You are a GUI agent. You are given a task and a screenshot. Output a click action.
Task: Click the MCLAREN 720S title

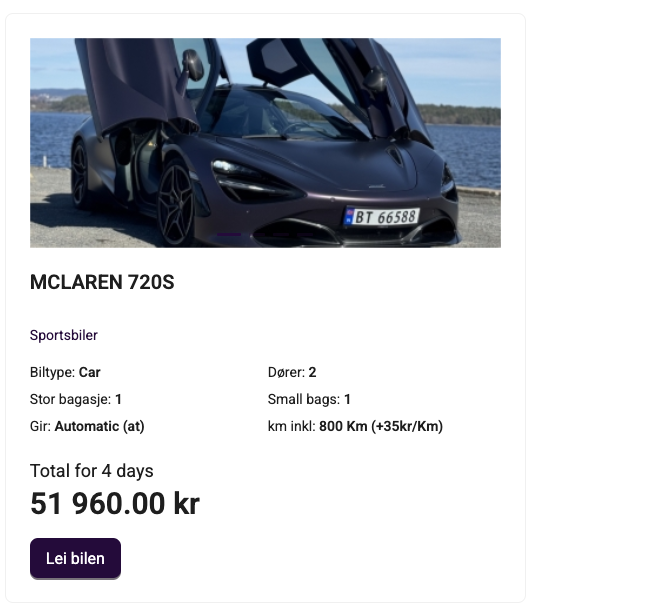pos(102,282)
